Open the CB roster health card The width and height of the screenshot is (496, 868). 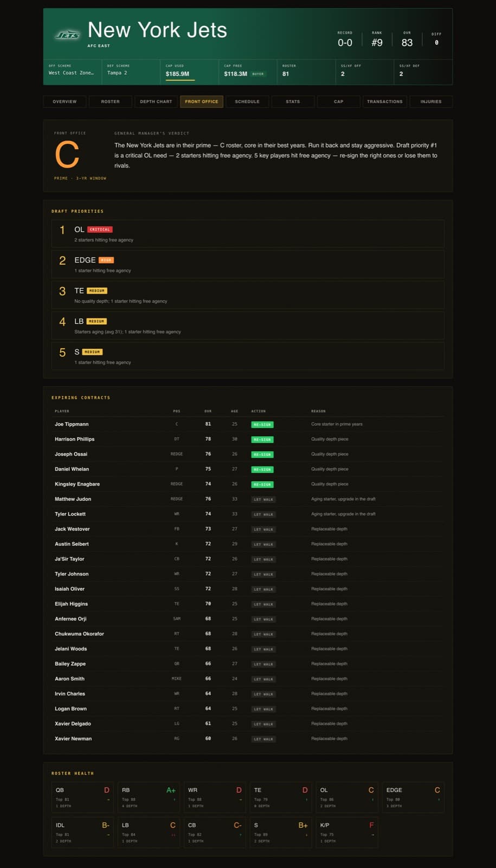click(x=215, y=833)
